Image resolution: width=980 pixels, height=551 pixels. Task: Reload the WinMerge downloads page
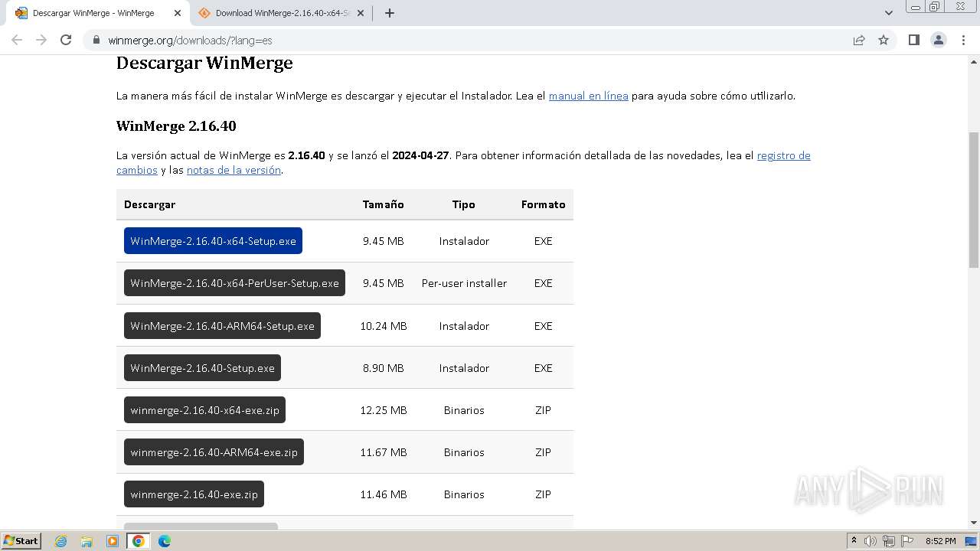point(66,40)
